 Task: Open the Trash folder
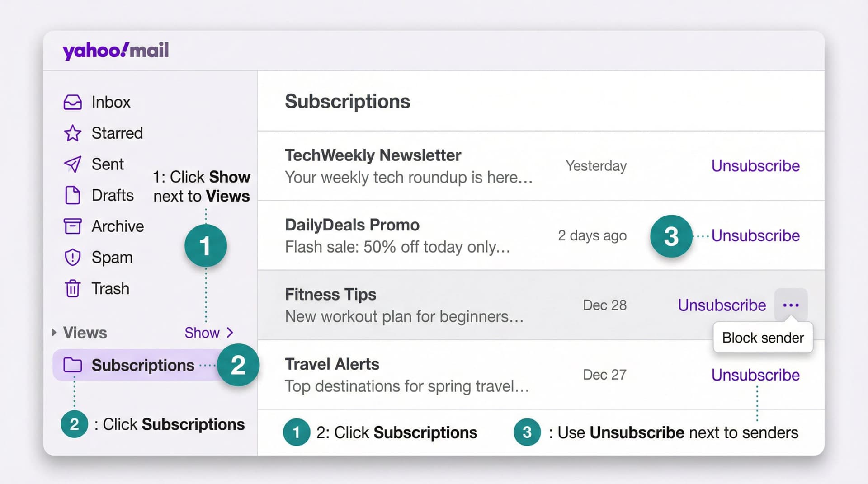click(110, 288)
